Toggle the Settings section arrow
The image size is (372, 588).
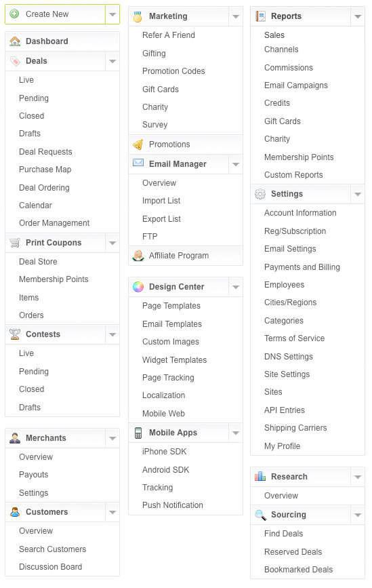coord(358,194)
